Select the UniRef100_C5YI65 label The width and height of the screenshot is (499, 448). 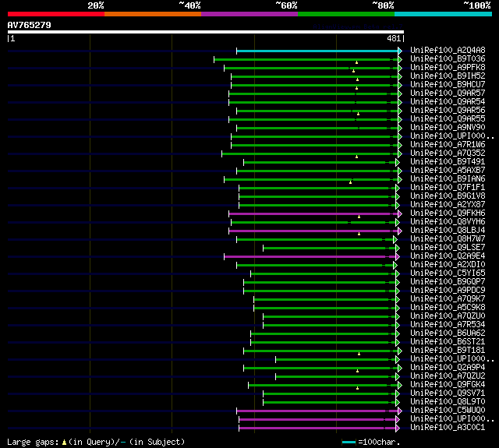click(x=448, y=273)
